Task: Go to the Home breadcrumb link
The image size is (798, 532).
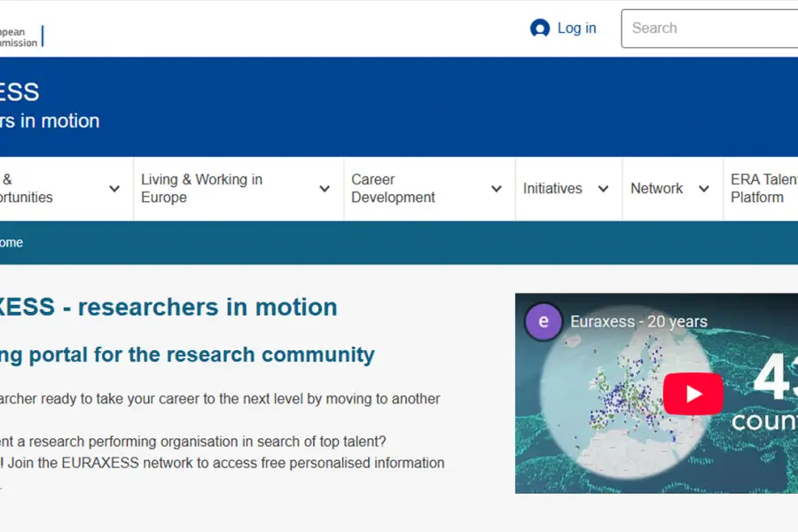Action: pos(12,243)
